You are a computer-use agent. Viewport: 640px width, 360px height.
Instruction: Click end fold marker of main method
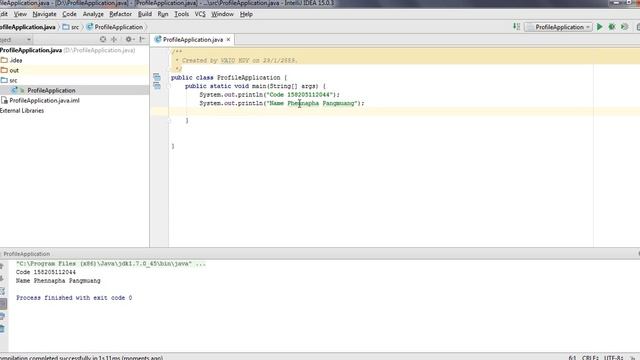click(169, 120)
